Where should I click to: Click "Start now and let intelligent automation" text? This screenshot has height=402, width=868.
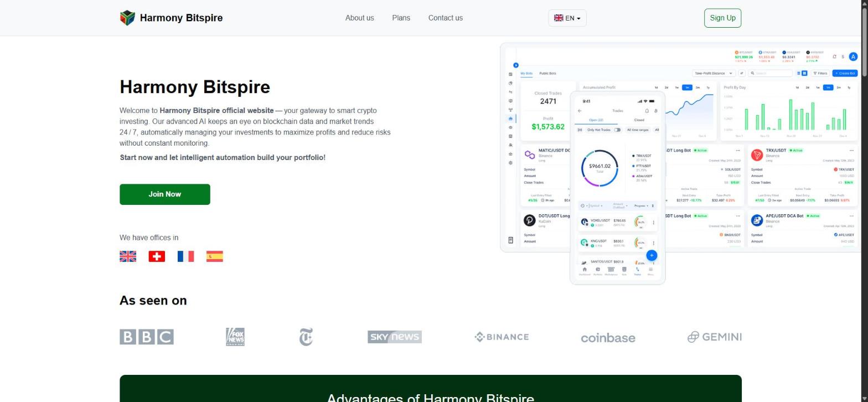223,158
